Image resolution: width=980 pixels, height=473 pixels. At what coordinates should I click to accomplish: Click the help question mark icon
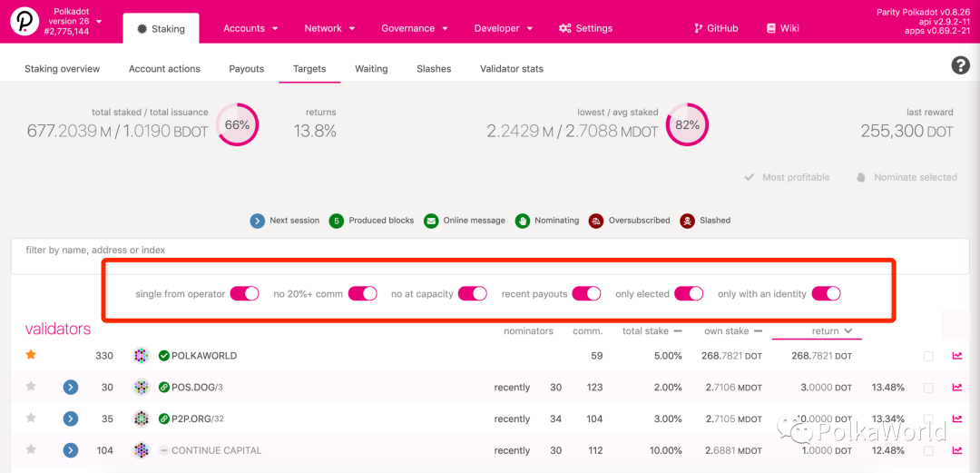tap(960, 65)
